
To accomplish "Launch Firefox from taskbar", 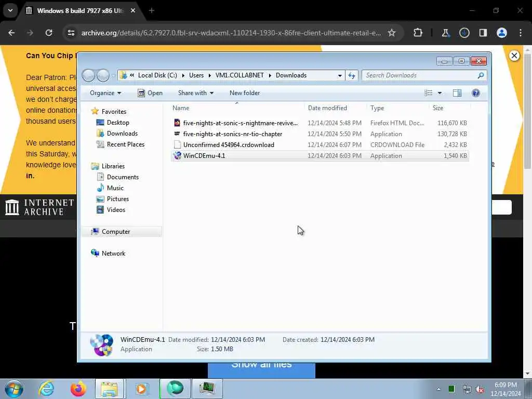I will pos(78,389).
